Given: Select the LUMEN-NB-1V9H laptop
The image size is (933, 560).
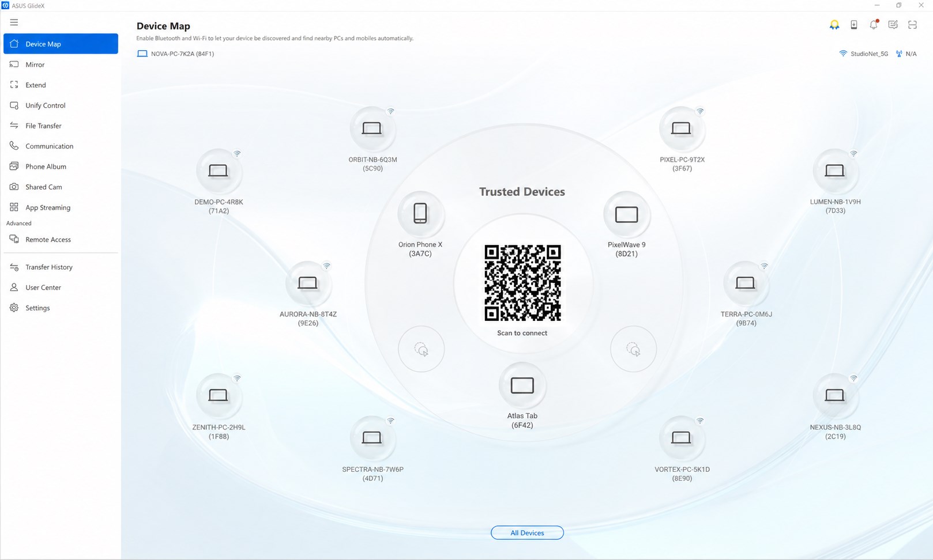Looking at the screenshot, I should pyautogui.click(x=835, y=171).
